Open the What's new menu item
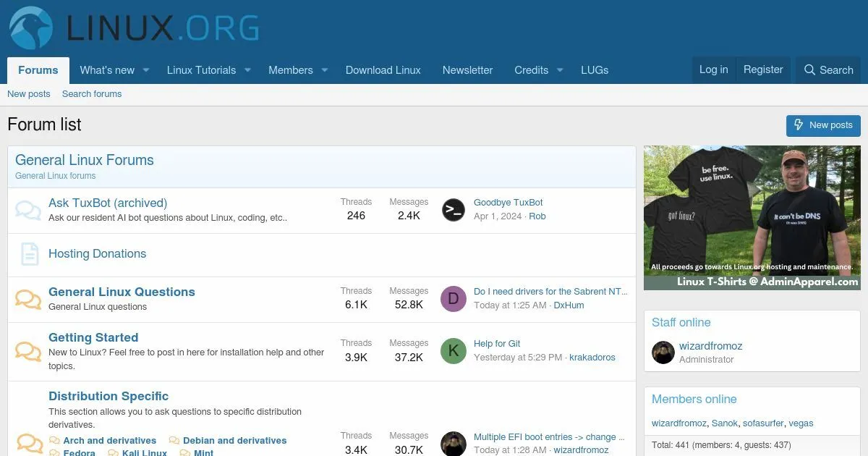This screenshot has height=456, width=868. click(x=107, y=70)
